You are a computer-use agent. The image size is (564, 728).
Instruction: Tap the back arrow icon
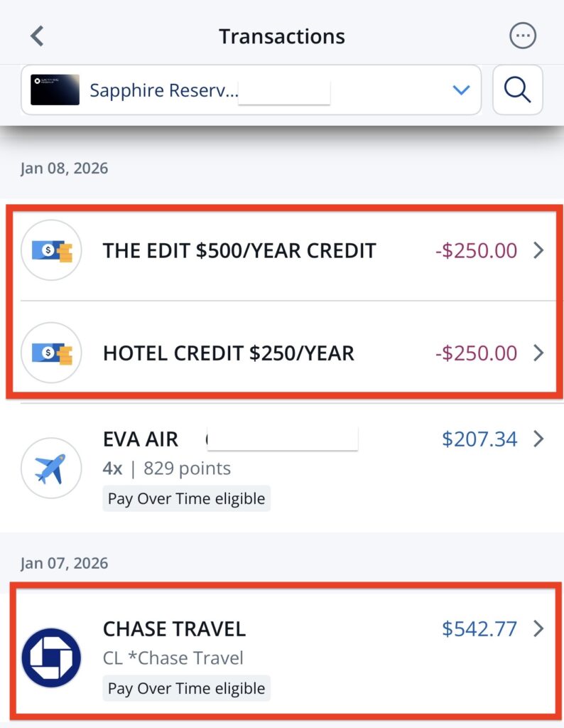tap(38, 36)
